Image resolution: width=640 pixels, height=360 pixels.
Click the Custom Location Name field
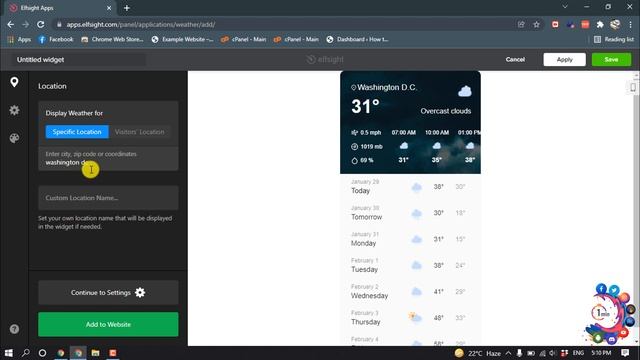point(108,198)
